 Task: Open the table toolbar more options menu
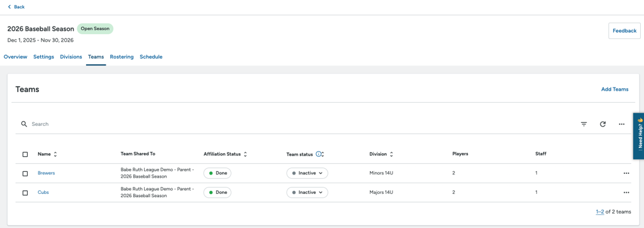(x=621, y=124)
